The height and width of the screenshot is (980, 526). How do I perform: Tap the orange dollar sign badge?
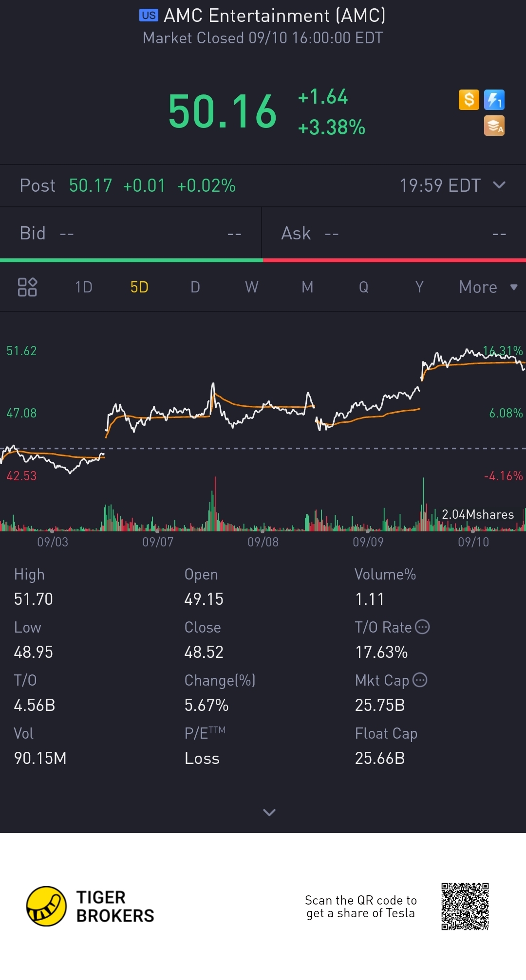(469, 100)
